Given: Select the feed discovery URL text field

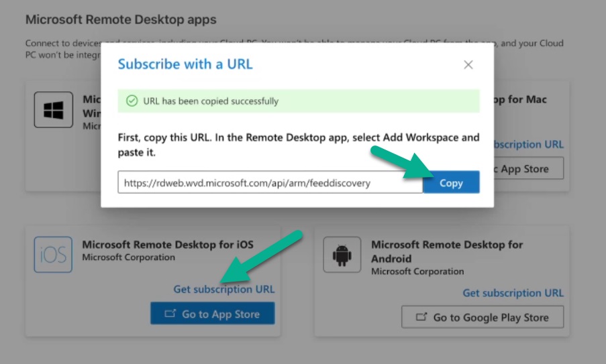Looking at the screenshot, I should coord(270,182).
